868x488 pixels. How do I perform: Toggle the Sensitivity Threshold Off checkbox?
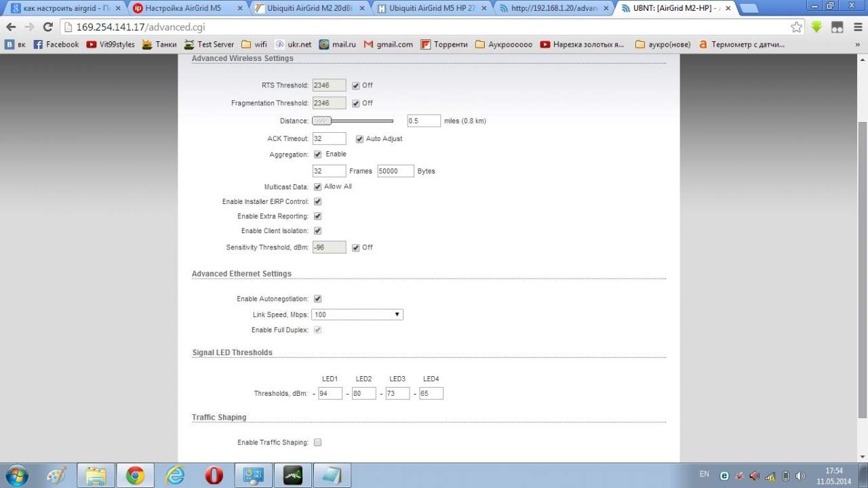pos(356,247)
